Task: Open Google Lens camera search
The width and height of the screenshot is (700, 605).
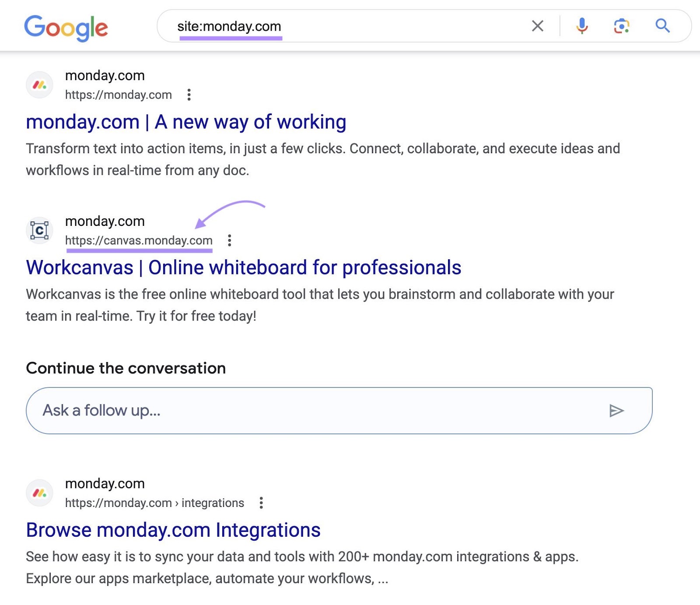Action: click(622, 26)
